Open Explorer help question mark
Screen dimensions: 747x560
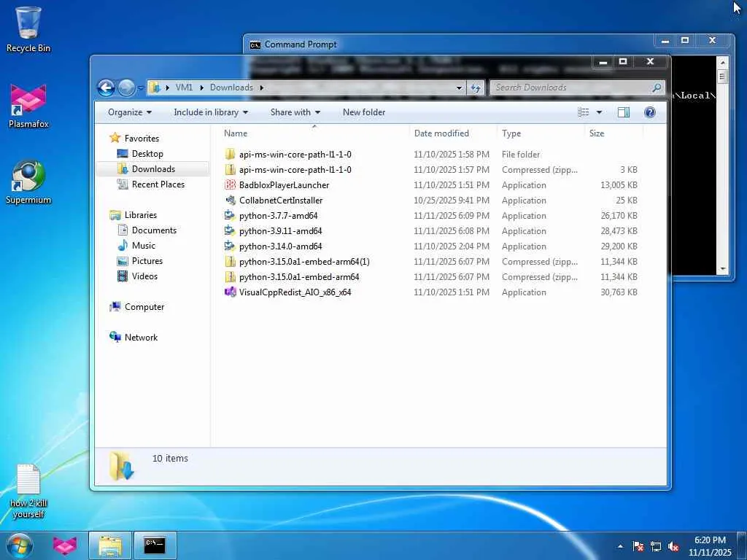(649, 112)
